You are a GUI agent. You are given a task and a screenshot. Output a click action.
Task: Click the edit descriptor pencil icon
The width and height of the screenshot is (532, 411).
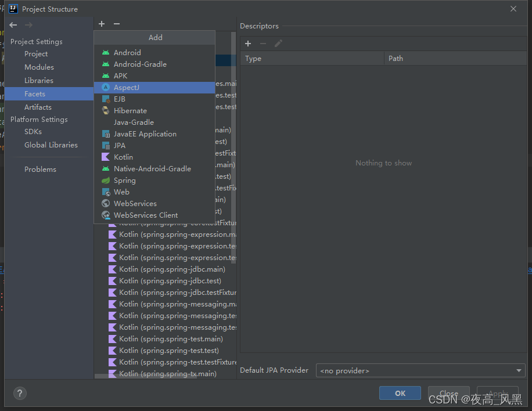[x=278, y=44]
